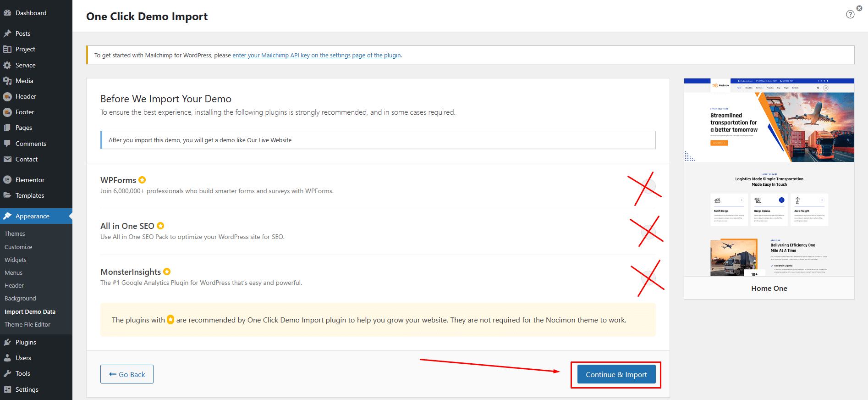Click the star badge next to WPForms
The image size is (868, 400).
[x=142, y=180]
